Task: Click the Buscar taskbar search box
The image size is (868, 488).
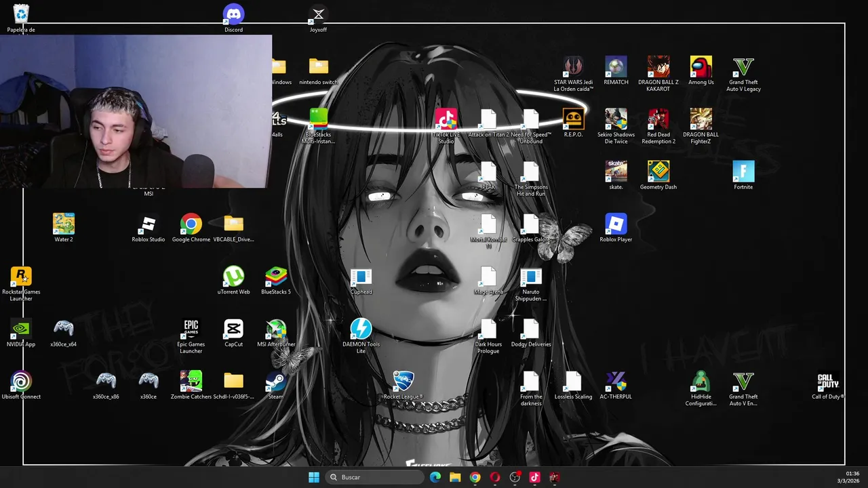Action: [375, 477]
